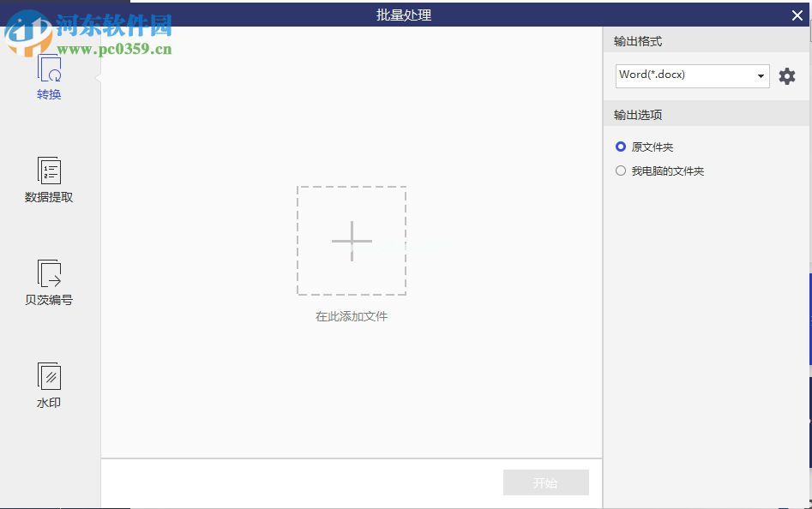Click the plus icon to add files

[x=352, y=241]
